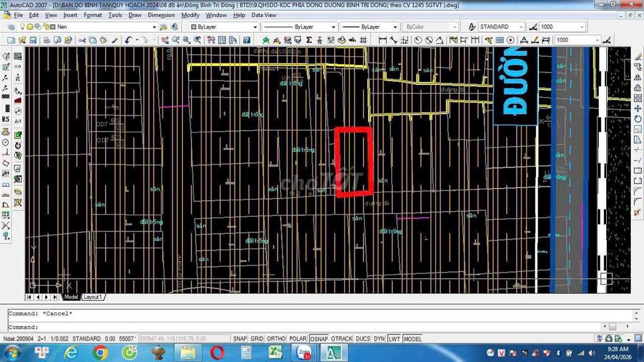Click the Open file icon
Viewport: 644px width, 362px height.
pos(22,40)
